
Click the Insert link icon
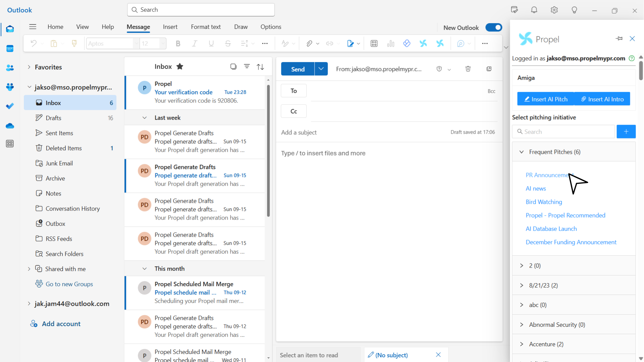tap(330, 43)
